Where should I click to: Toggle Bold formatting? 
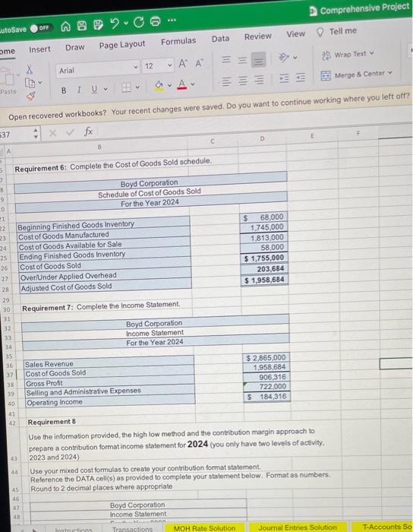(63, 90)
